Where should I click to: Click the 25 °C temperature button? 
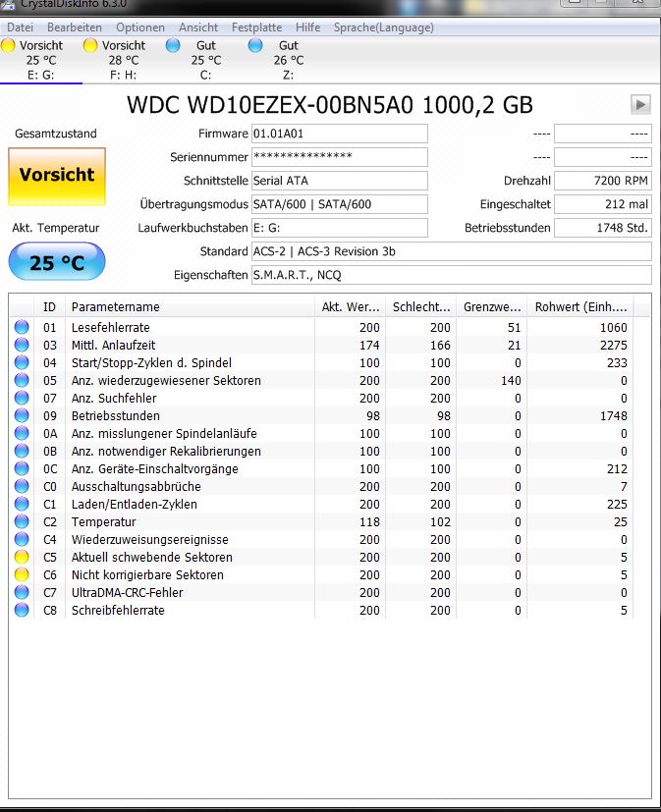[57, 261]
